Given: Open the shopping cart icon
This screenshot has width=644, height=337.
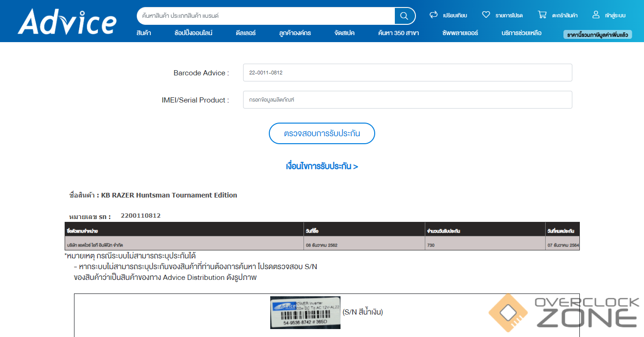Looking at the screenshot, I should click(x=542, y=15).
